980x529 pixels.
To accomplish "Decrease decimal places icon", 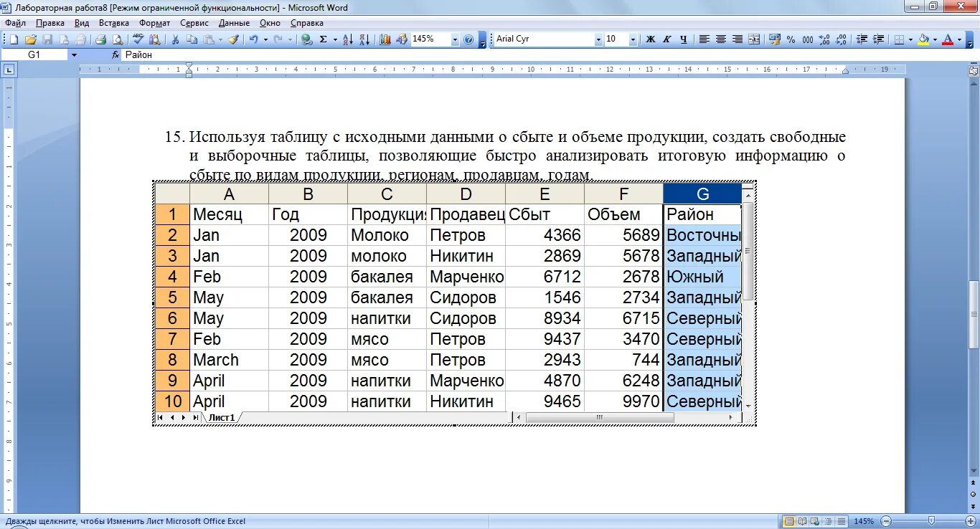I will coord(841,39).
